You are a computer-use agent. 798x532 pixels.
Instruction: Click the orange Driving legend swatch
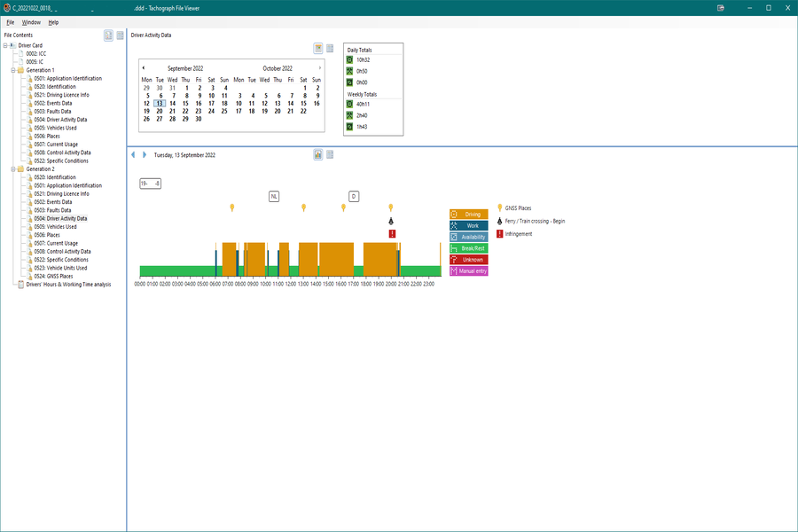(x=468, y=214)
